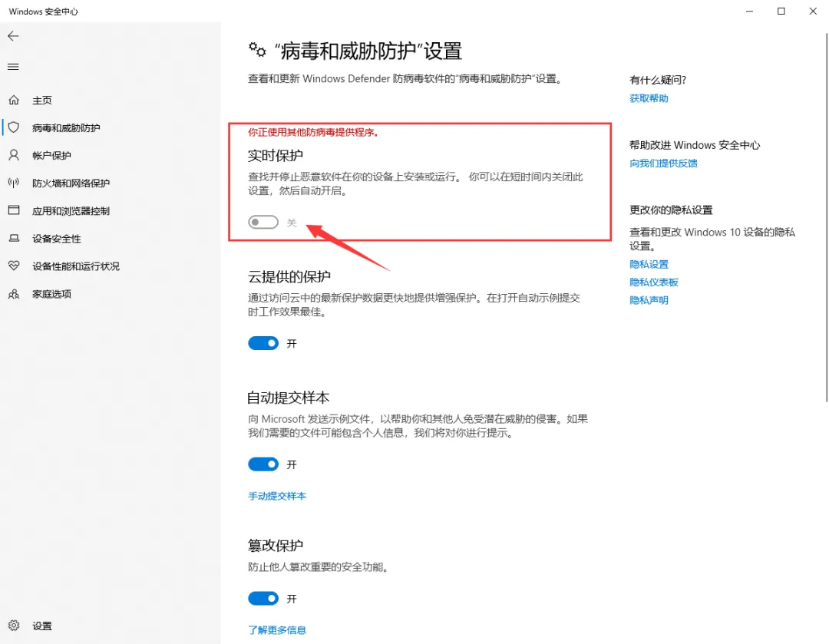
Task: Turn off the 云提供的保护 switch
Action: click(x=263, y=343)
